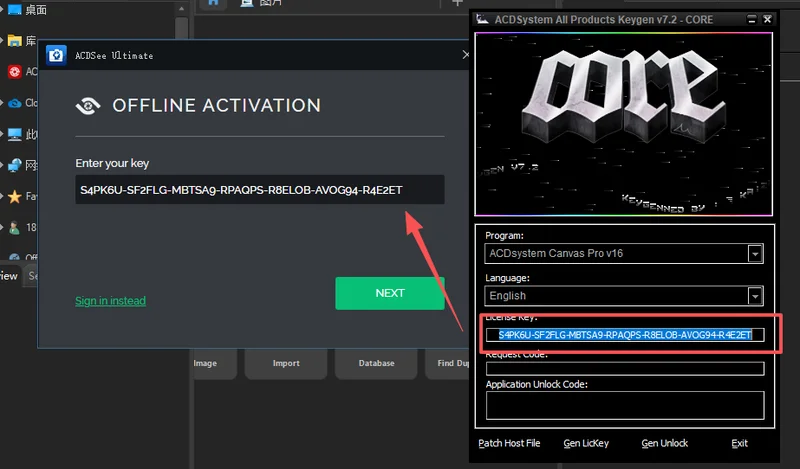This screenshot has height=469, width=800.
Task: Select the network globe icon in sidebar
Action: pyautogui.click(x=15, y=165)
